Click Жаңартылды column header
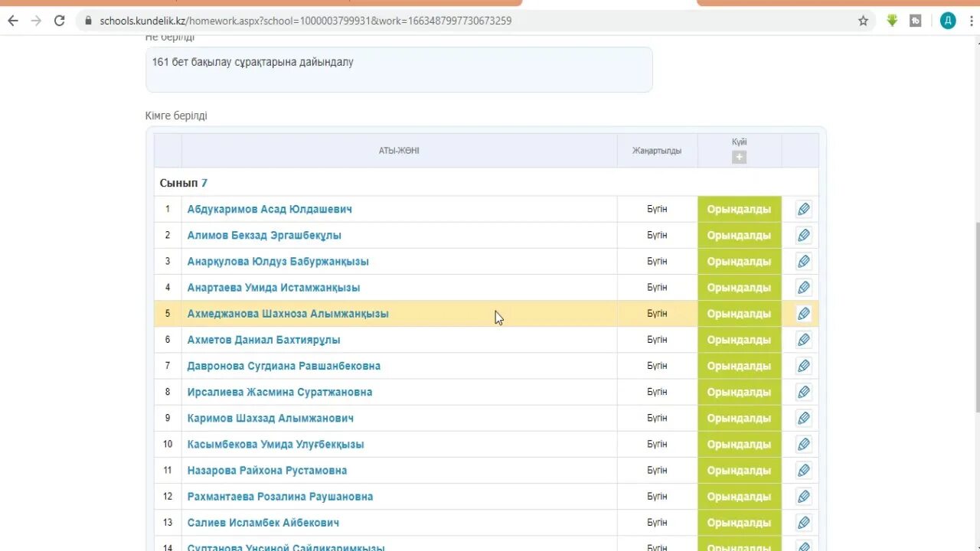Screen dimensions: 980x551 (x=657, y=151)
